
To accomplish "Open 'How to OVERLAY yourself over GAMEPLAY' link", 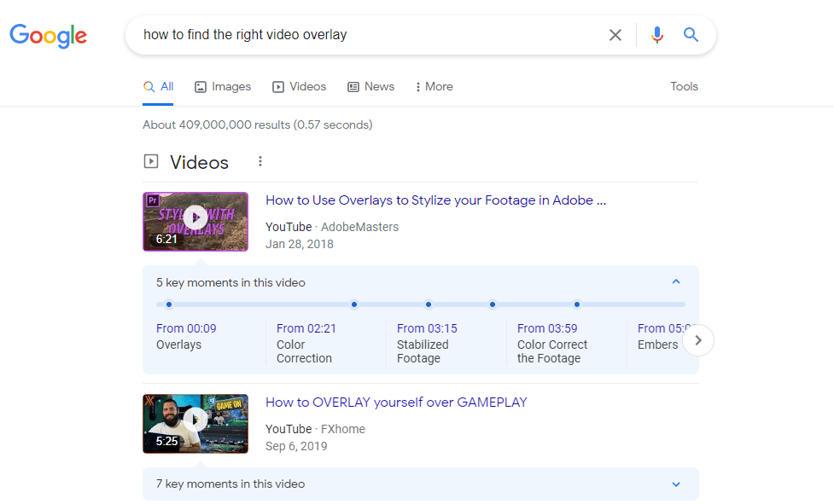I will [396, 403].
